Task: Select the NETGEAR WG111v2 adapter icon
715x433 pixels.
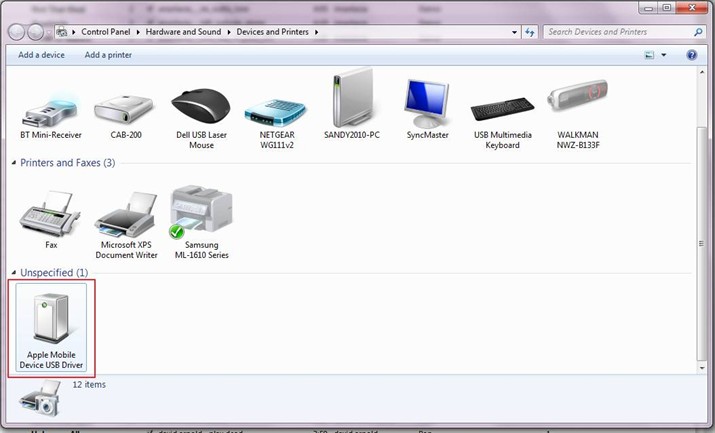Action: point(276,112)
